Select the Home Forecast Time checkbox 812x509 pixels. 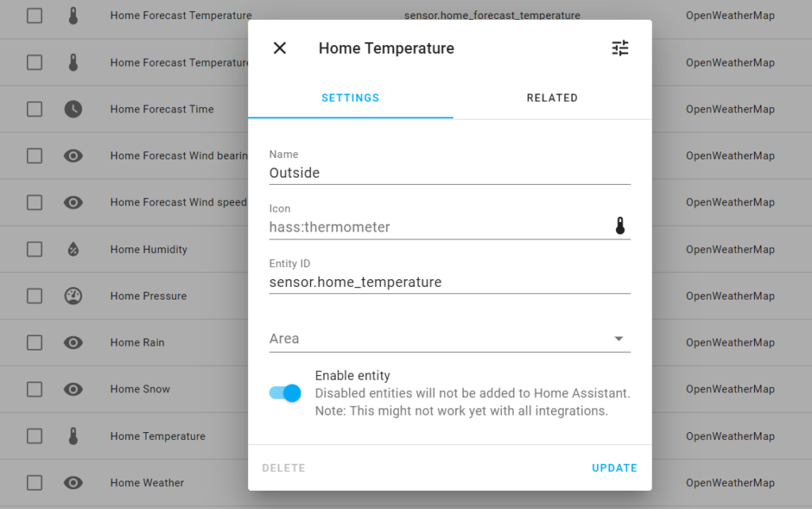tap(34, 109)
